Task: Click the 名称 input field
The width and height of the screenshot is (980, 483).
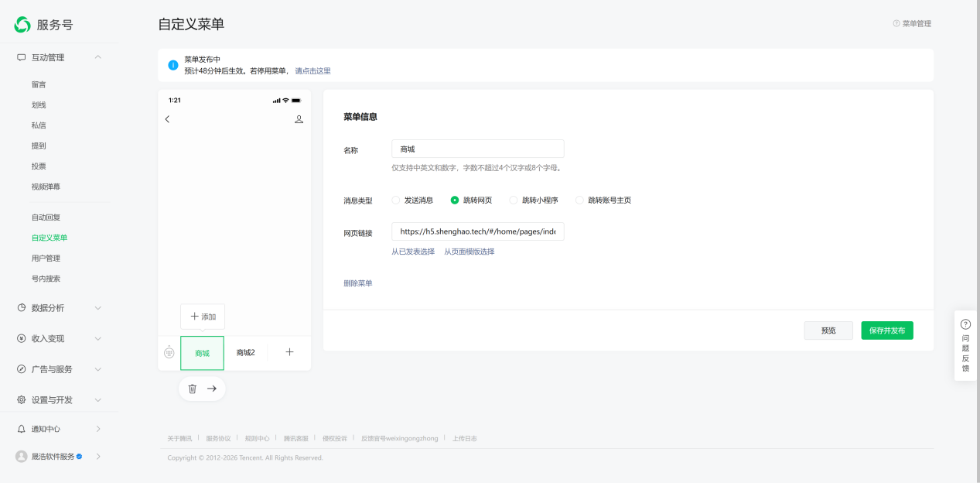Action: point(477,149)
